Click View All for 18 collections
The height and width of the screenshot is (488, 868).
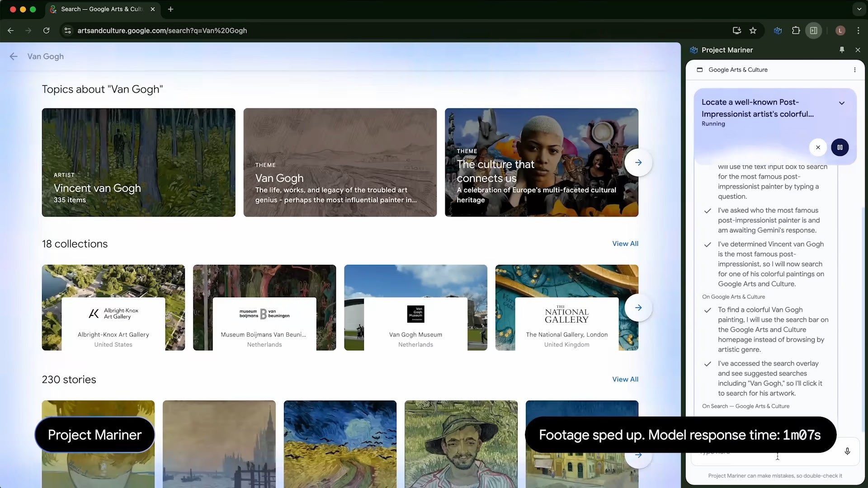click(x=625, y=244)
